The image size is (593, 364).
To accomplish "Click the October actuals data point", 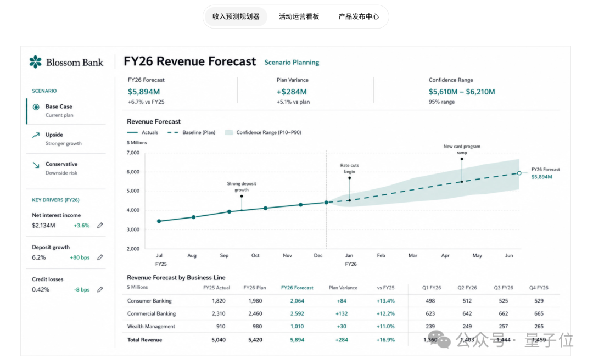I will 266,208.
